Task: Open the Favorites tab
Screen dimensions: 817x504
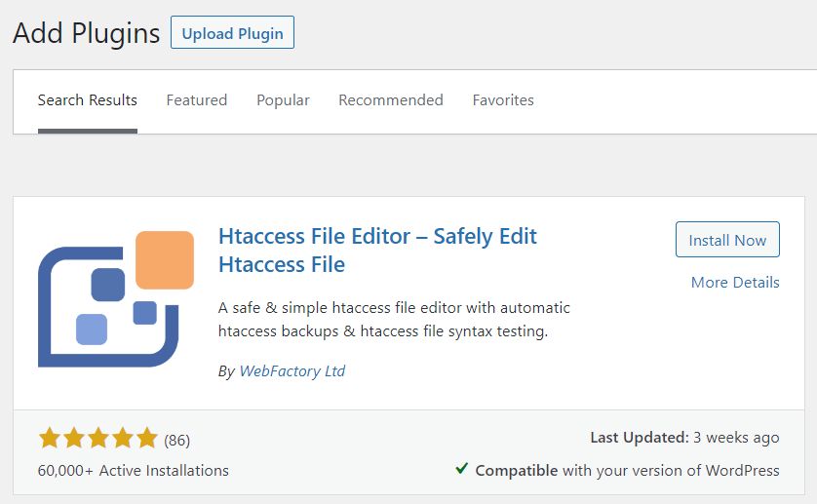Action: pos(503,100)
